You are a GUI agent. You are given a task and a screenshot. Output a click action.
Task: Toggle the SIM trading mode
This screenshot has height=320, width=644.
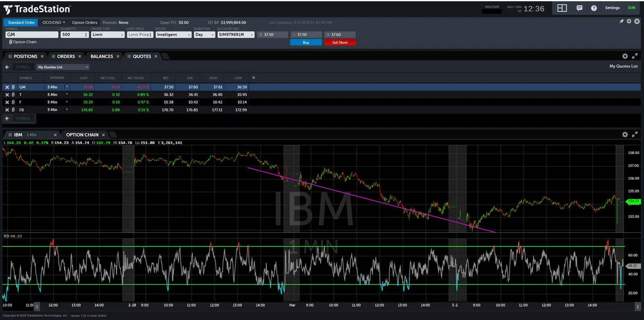coord(632,8)
